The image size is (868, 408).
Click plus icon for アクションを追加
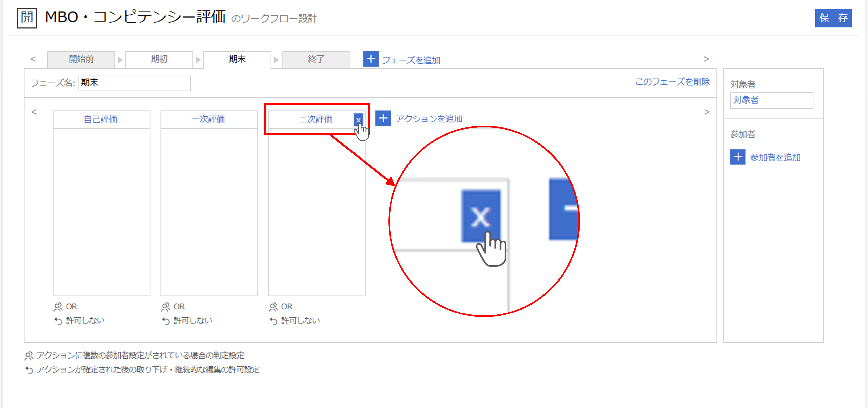383,118
